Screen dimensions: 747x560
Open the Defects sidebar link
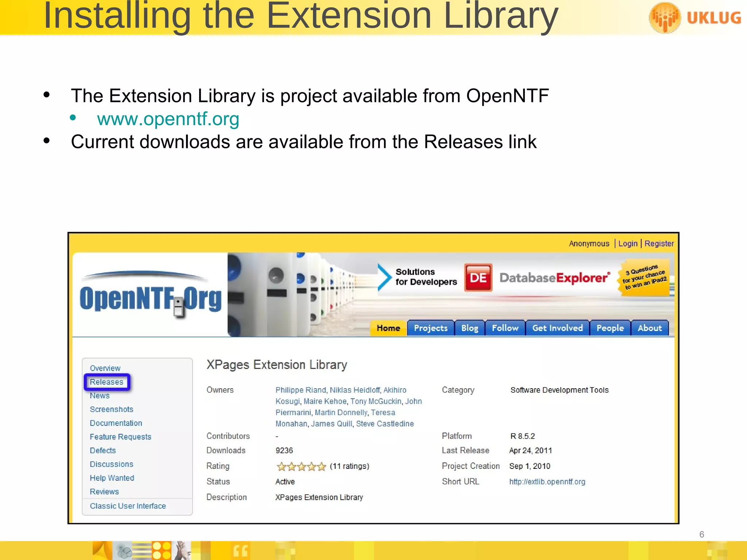point(102,451)
